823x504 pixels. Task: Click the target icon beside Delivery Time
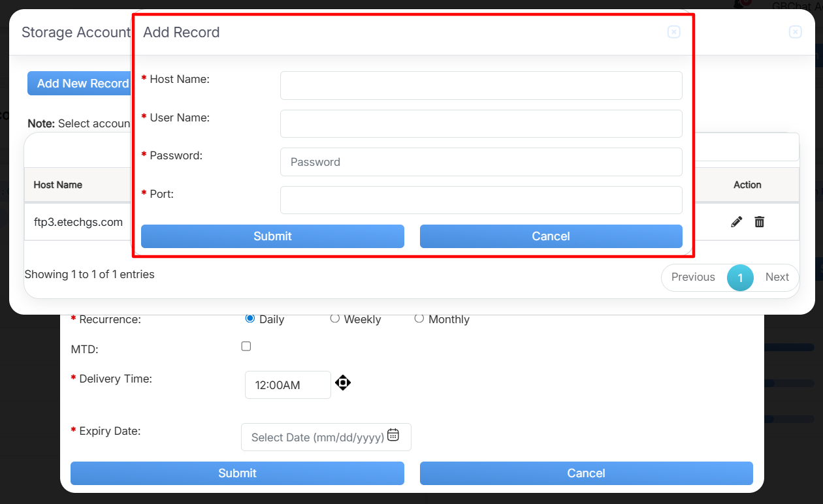tap(343, 383)
